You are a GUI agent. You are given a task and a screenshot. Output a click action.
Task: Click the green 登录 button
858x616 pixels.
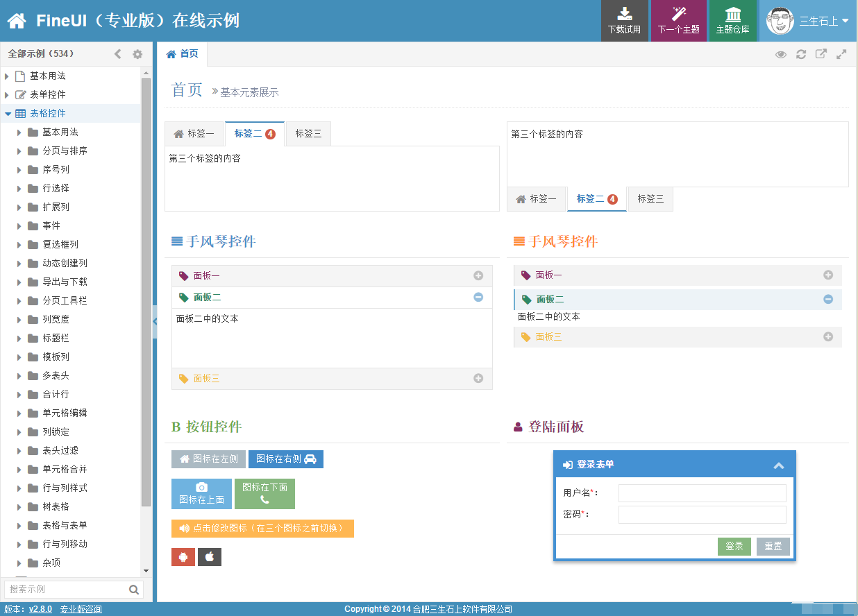pos(734,547)
